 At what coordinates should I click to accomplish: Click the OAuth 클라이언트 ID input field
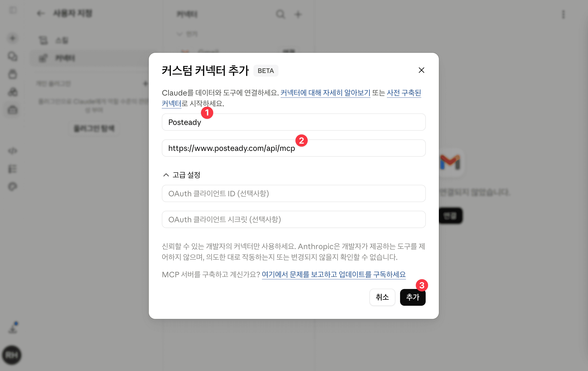coord(293,193)
